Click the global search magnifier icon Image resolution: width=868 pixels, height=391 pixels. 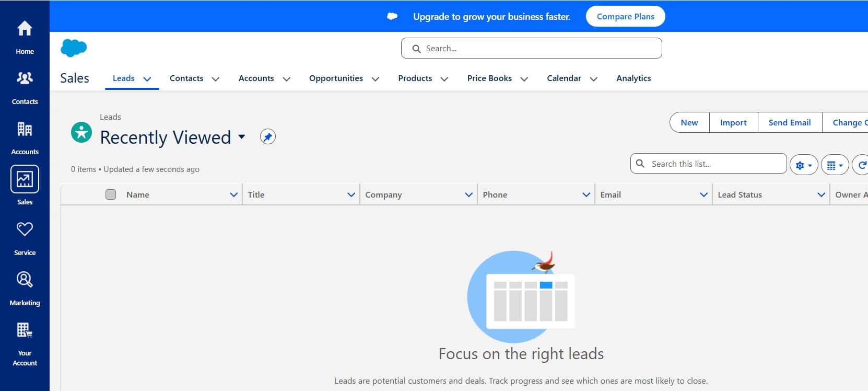pyautogui.click(x=416, y=49)
